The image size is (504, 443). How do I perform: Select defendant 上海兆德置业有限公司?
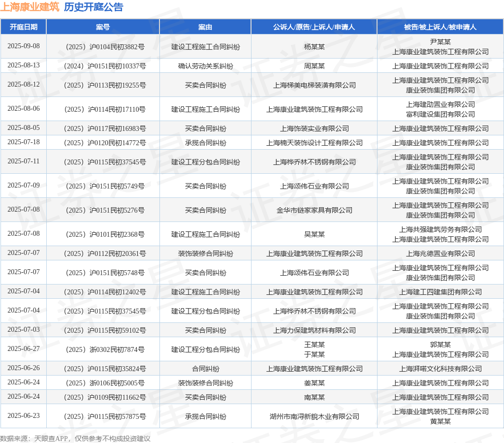tap(441, 253)
